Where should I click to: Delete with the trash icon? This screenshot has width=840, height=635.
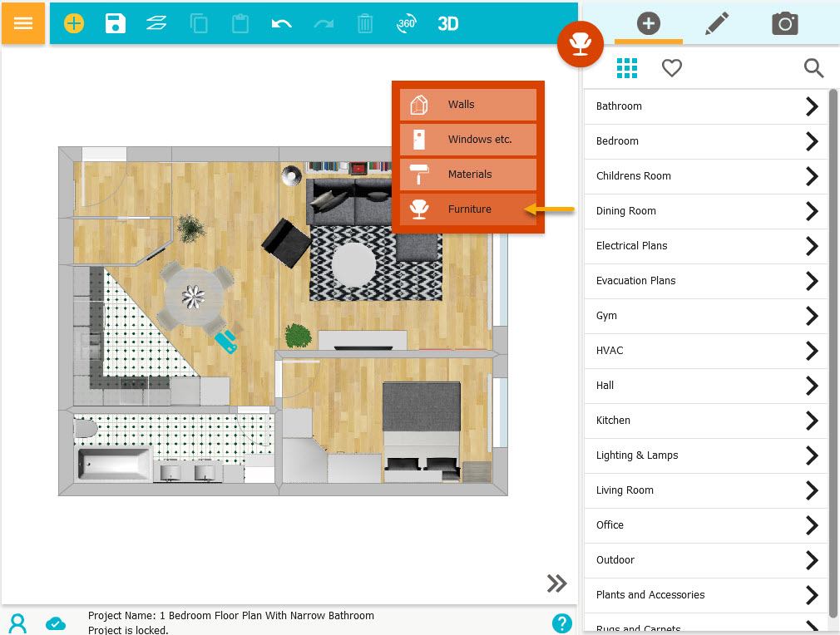[364, 23]
